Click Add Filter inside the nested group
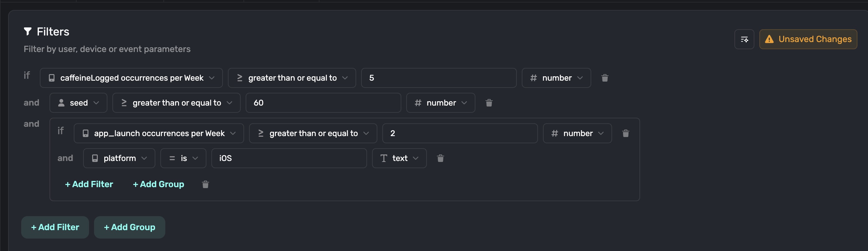The width and height of the screenshot is (868, 251). click(x=89, y=184)
